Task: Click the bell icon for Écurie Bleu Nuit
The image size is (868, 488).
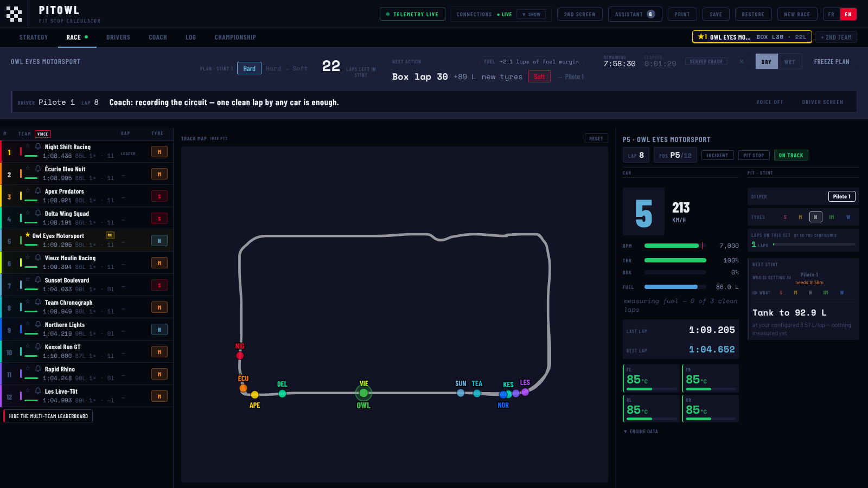Action: pos(38,169)
